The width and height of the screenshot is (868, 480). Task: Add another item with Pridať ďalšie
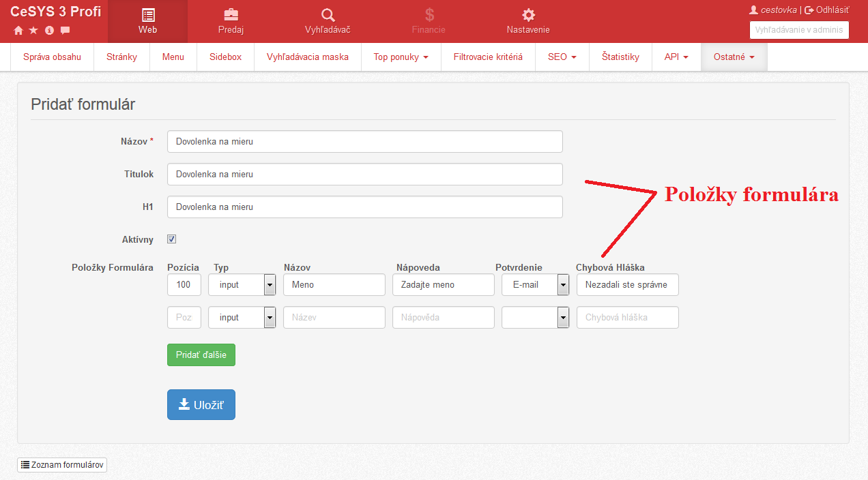point(201,355)
